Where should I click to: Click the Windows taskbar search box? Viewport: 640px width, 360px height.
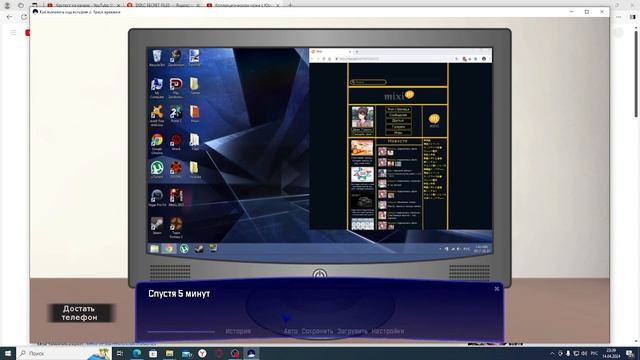point(63,353)
